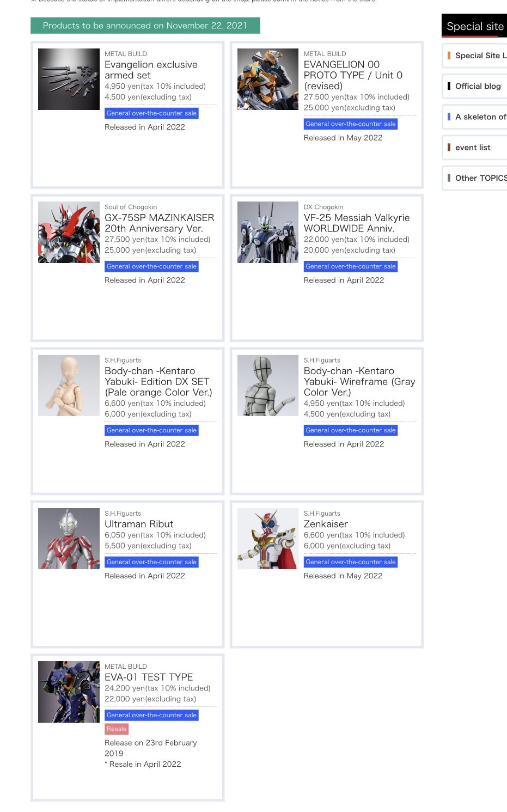Screen dimensions: 507x812
Task: Click the Zenkaiser title
Action: coord(326,524)
